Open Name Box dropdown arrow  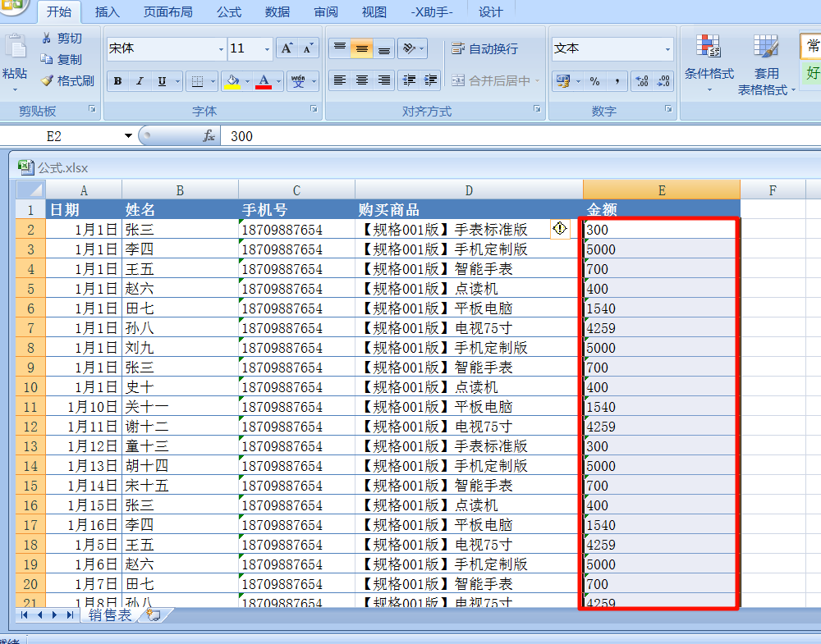click(128, 136)
